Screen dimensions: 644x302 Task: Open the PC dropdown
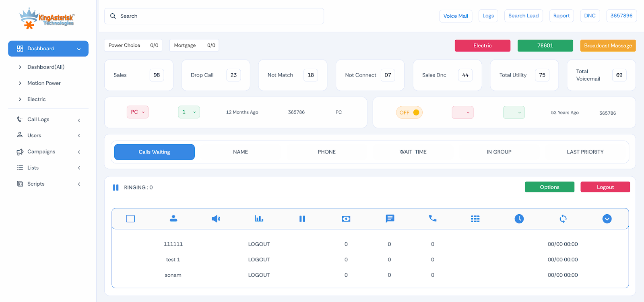(x=138, y=112)
